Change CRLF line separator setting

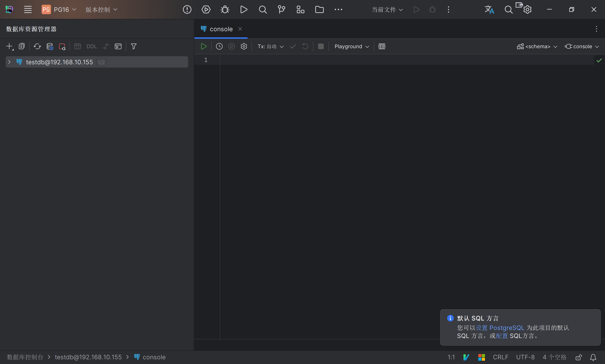pyautogui.click(x=501, y=357)
